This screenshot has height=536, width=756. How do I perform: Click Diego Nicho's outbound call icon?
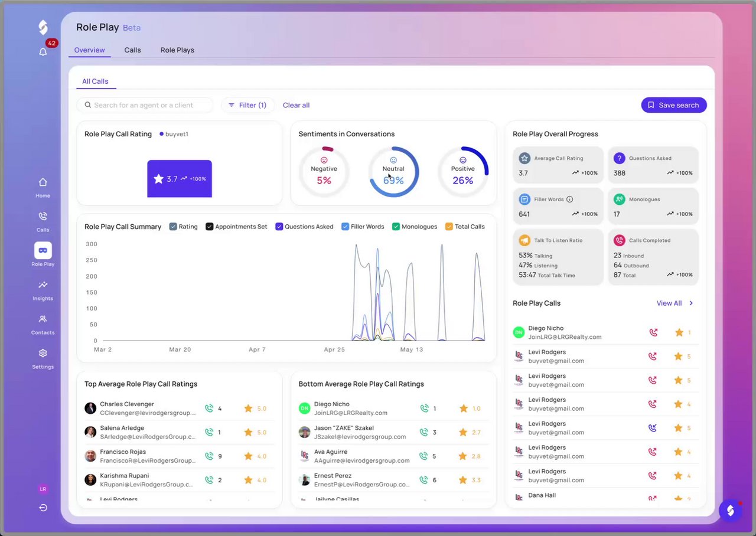tap(653, 332)
